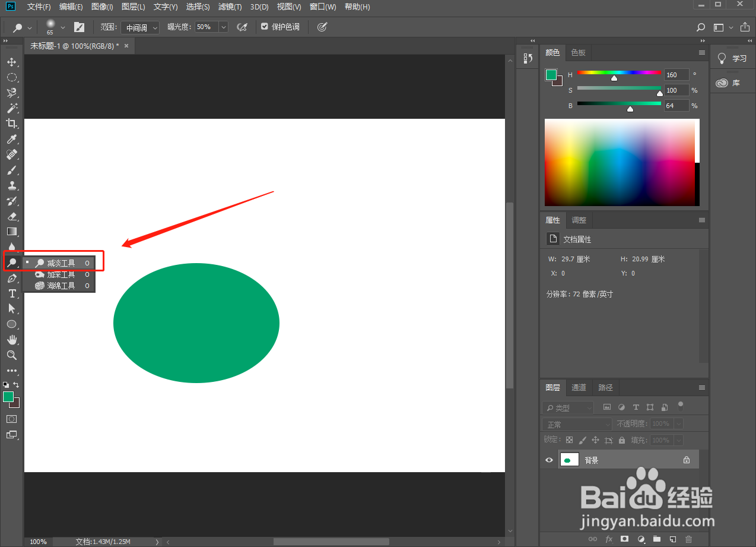
Task: Select the Quick Selection lasso tool
Action: point(11,93)
